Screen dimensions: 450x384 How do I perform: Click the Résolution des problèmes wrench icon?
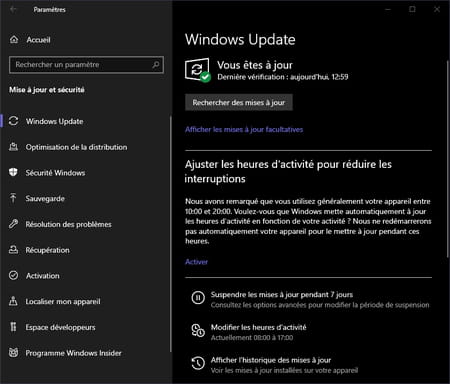click(x=13, y=224)
